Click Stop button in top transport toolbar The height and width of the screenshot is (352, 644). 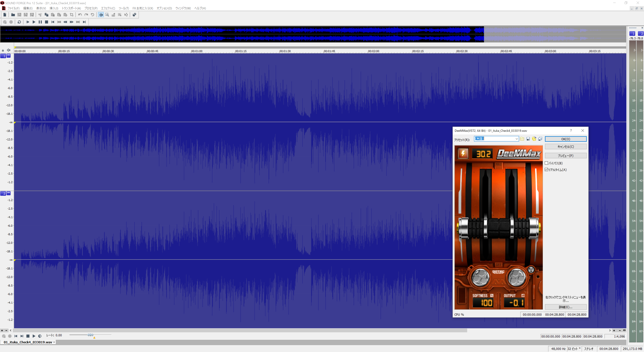point(46,22)
